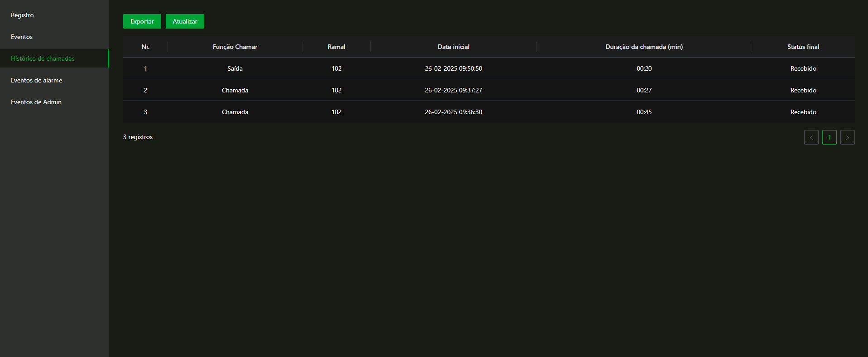Click Ramal 102 in the 00:45 row

(336, 112)
